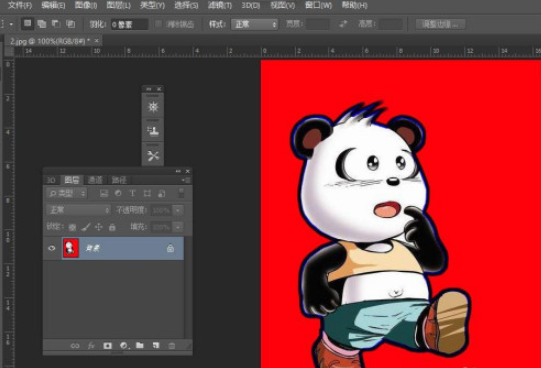Click the 填充 fill value field
Viewport: 541px width, 368px height.
161,227
